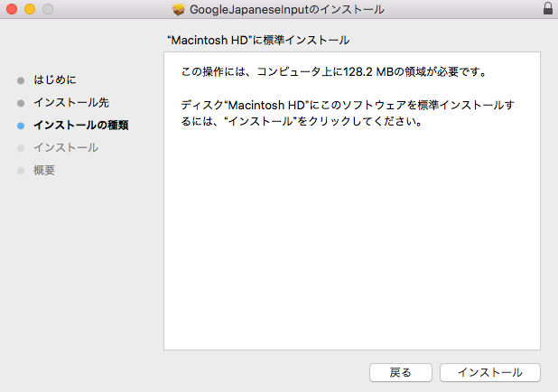Click the package icon in title bar

click(x=179, y=9)
